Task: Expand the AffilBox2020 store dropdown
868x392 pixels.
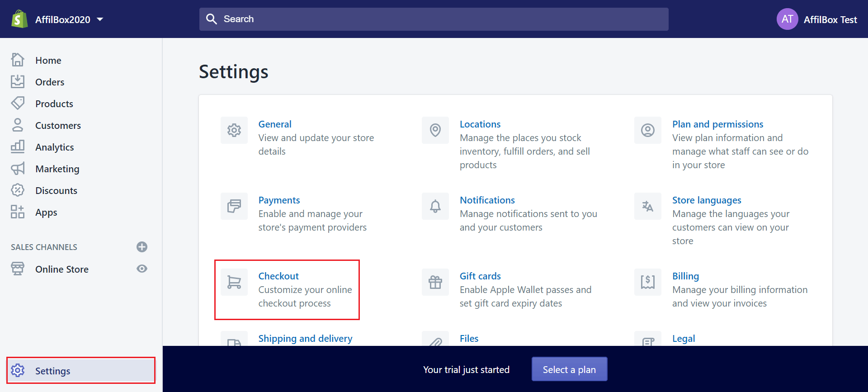Action: click(100, 19)
